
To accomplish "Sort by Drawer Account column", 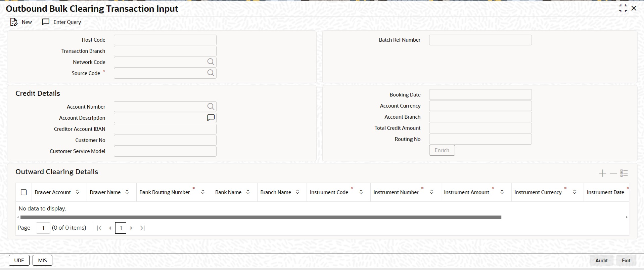I will pos(77,192).
